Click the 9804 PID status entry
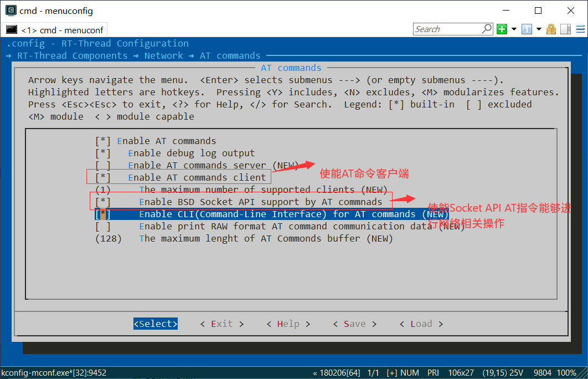Screen dimensions: 588x379 pos(542,373)
